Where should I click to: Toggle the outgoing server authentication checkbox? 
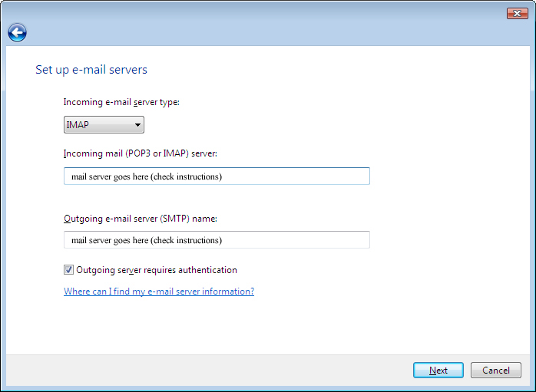pos(69,270)
